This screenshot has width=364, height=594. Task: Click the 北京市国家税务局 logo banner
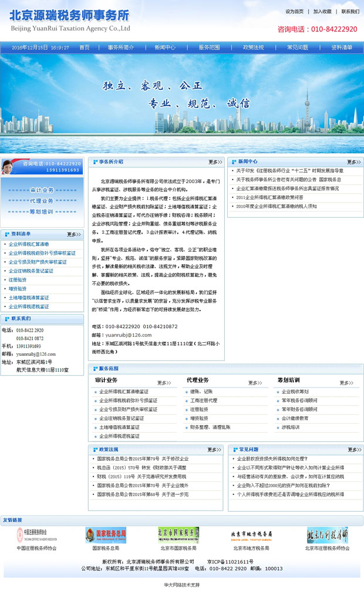click(x=178, y=535)
